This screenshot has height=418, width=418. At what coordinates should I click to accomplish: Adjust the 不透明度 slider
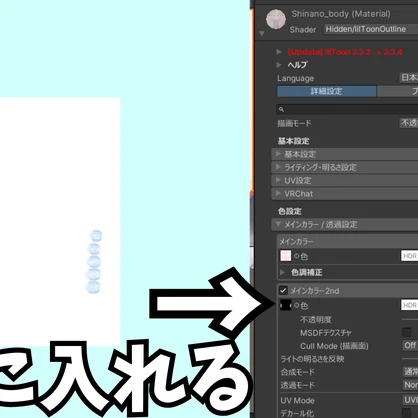tap(410, 319)
